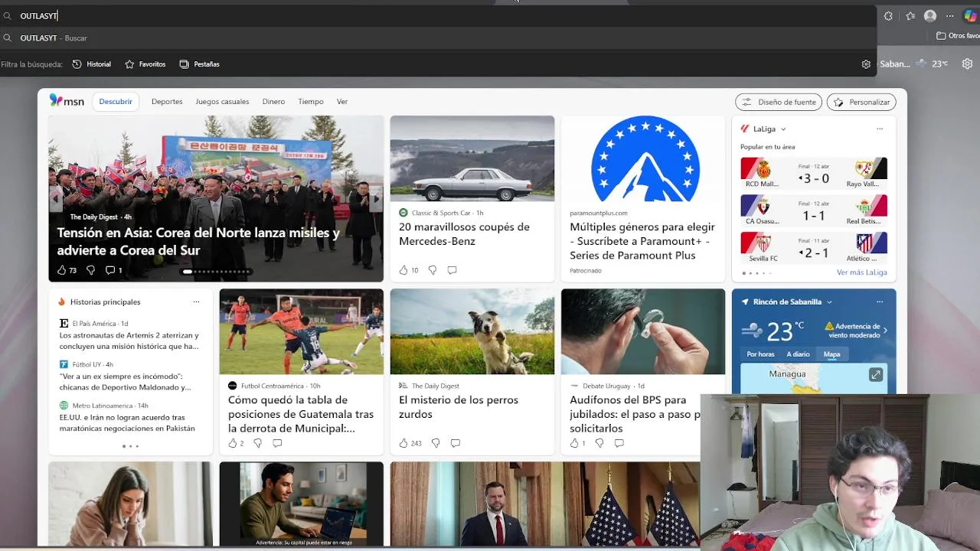Open the LaLiga card more options
Screen dimensions: 980x551
pos(880,129)
